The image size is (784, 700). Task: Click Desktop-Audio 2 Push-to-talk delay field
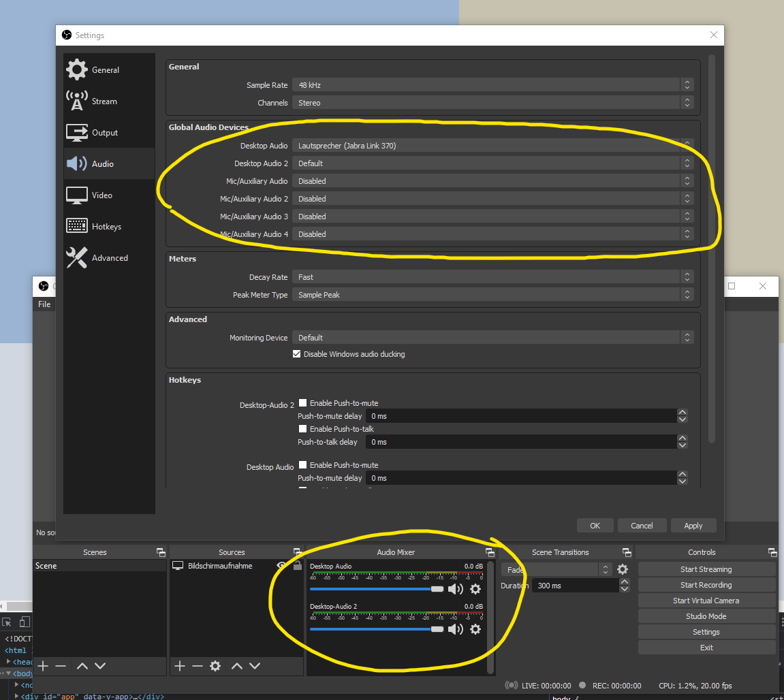point(522,442)
